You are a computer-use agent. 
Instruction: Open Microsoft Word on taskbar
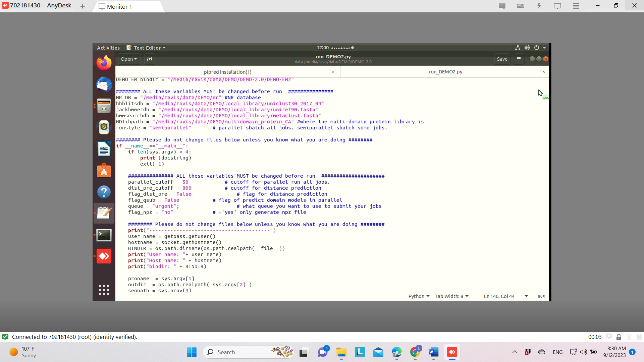[x=433, y=352]
